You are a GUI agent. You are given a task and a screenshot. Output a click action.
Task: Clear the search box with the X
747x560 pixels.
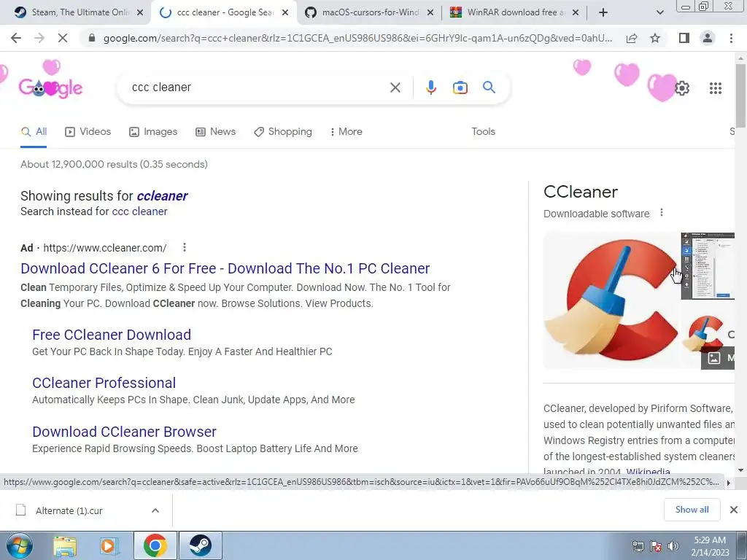point(395,87)
